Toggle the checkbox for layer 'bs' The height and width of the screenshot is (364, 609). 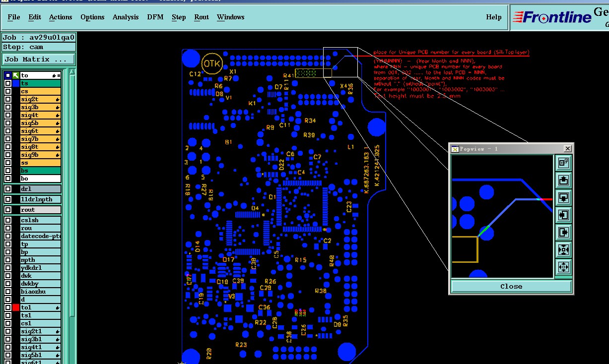[x=8, y=171]
